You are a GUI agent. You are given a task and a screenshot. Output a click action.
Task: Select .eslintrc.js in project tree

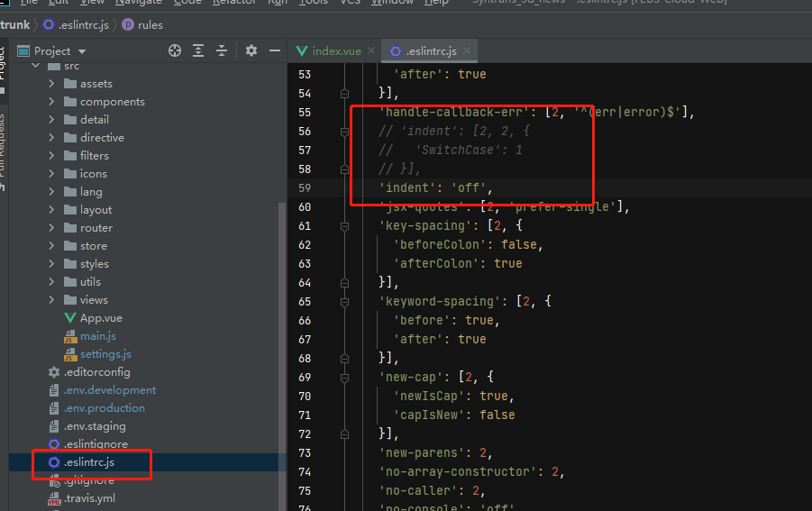[89, 462]
